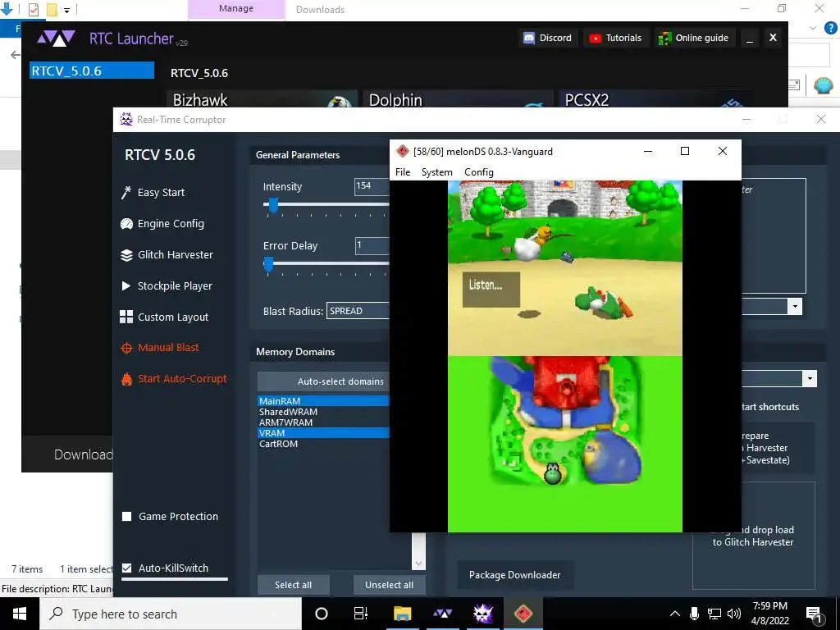
Task: Switch to RTC Launcher taskbar icon
Action: 442,614
